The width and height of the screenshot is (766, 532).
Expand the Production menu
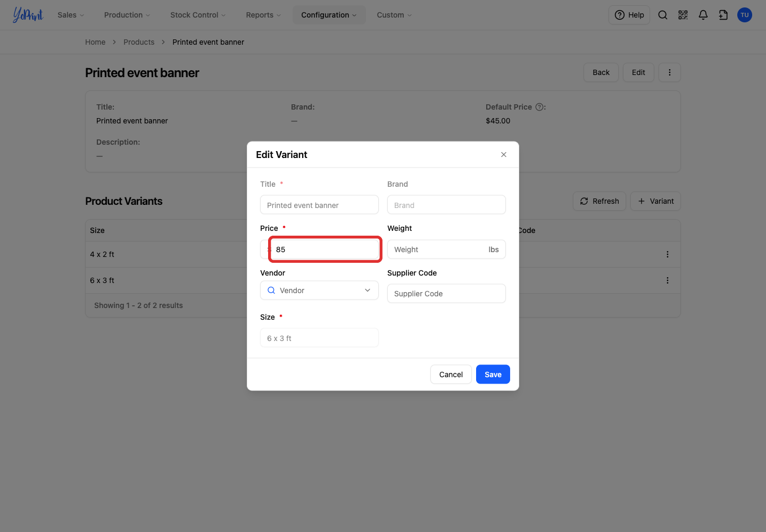127,15
